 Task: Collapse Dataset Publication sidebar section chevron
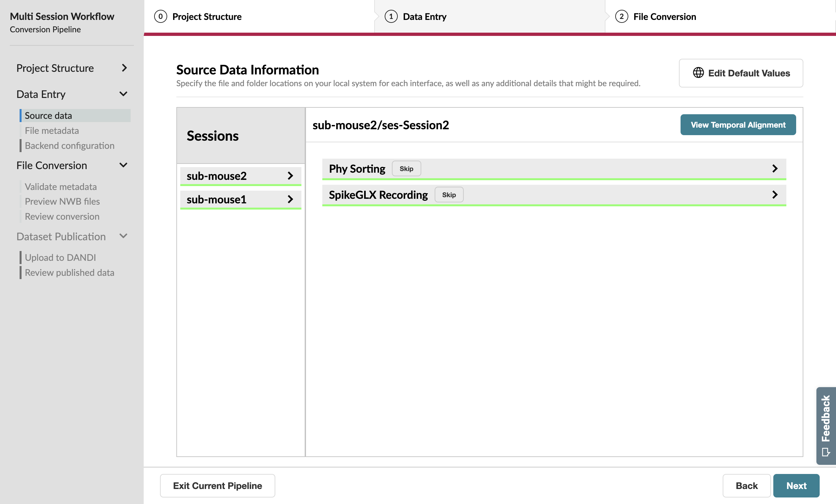point(123,236)
